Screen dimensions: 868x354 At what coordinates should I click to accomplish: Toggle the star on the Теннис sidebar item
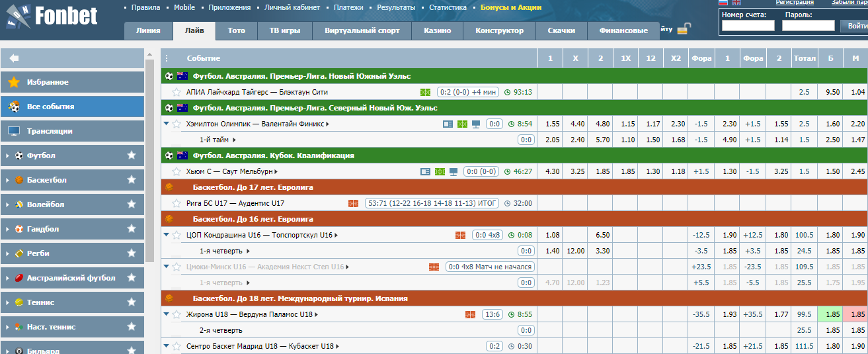click(132, 302)
